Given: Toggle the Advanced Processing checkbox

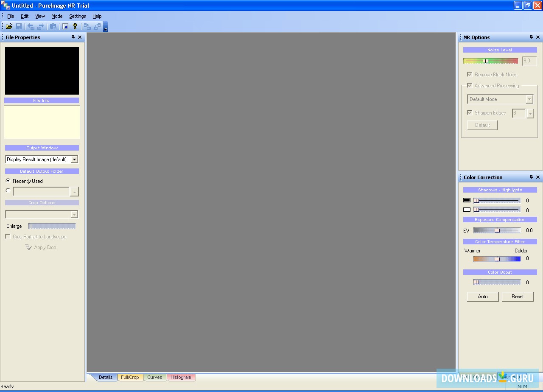Looking at the screenshot, I should point(470,85).
